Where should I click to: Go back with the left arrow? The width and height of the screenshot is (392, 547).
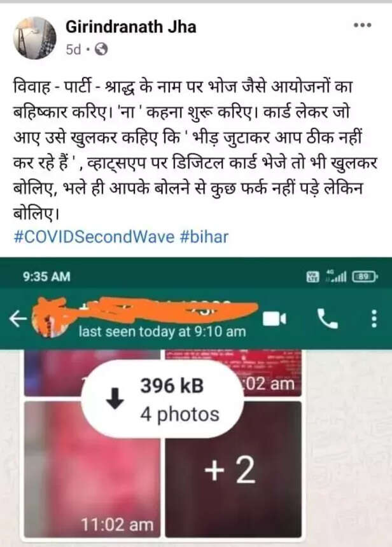(x=18, y=319)
